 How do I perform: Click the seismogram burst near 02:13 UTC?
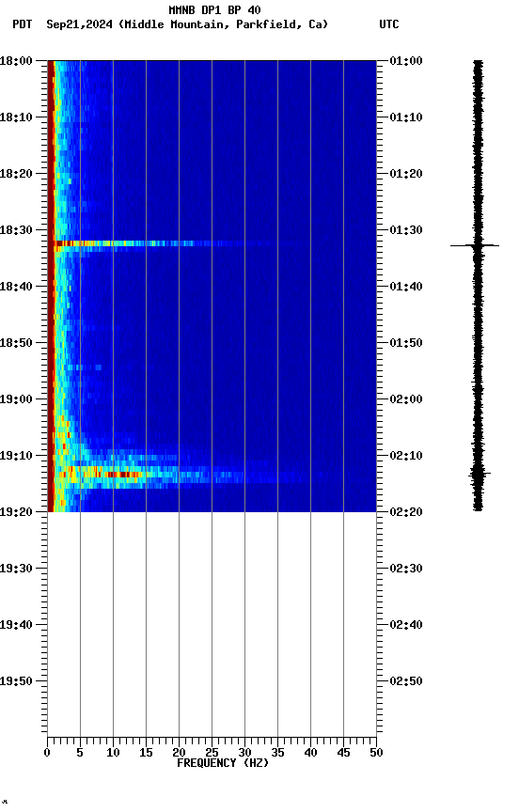(479, 474)
